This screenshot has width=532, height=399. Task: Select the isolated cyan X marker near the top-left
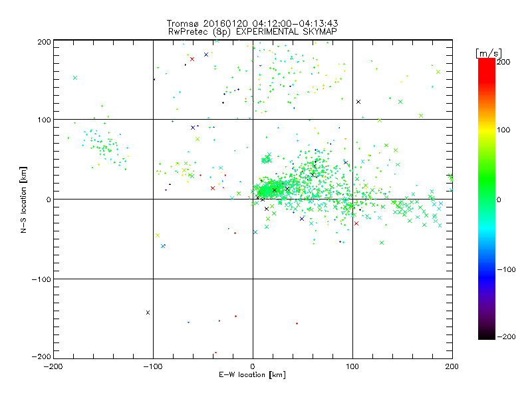point(75,78)
